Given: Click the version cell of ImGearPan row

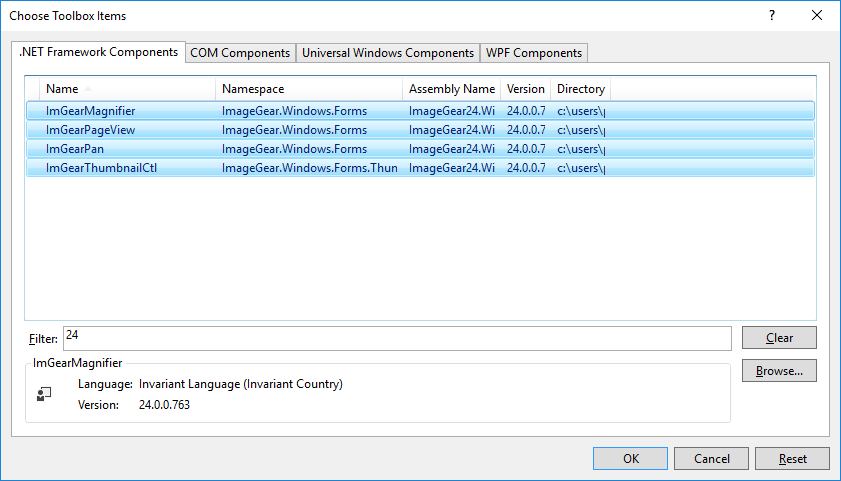Looking at the screenshot, I should click(526, 149).
